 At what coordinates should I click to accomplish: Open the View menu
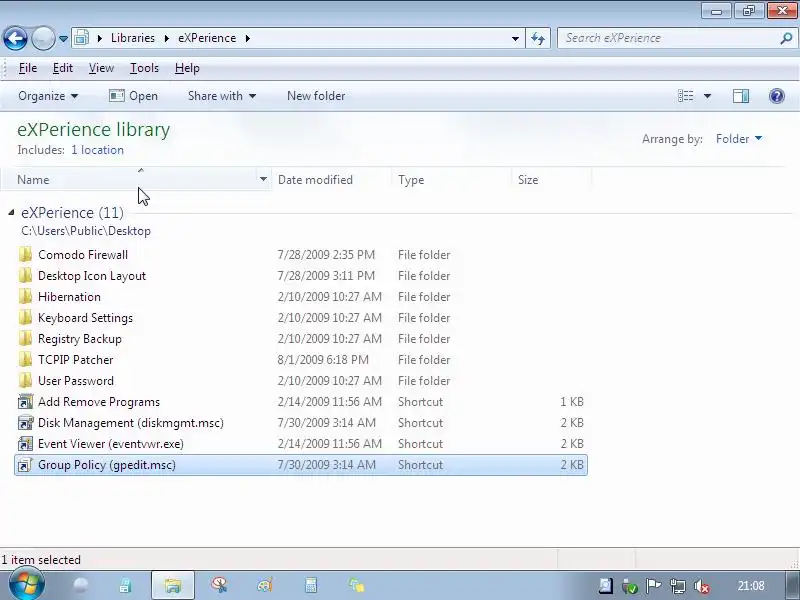click(101, 68)
